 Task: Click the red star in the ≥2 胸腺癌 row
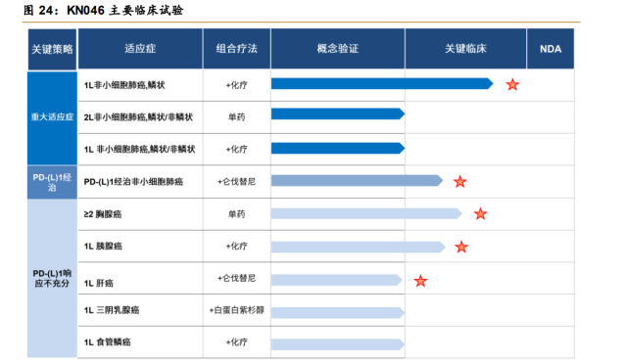point(480,214)
